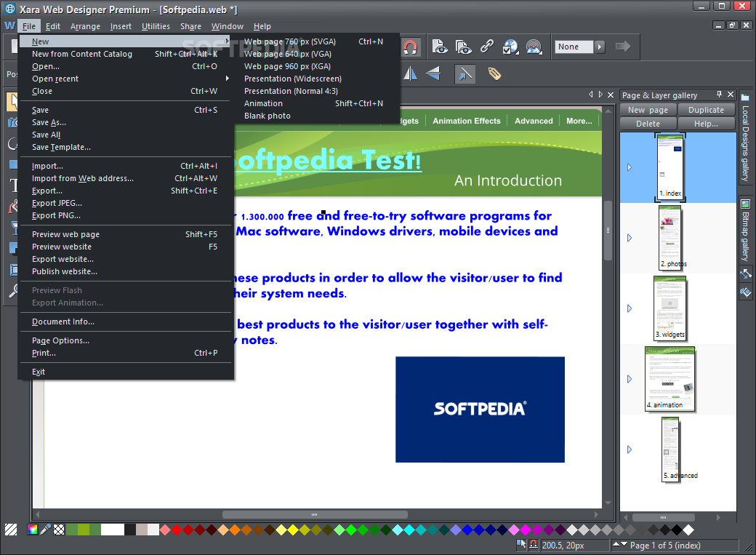Viewport: 756px width, 555px height.
Task: Expand layers of page 2. photos
Action: coord(630,238)
